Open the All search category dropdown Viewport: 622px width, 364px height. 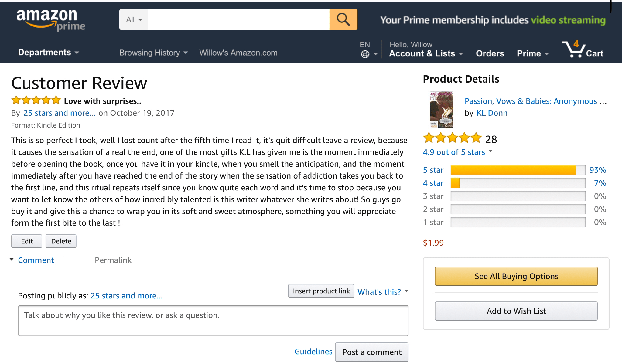pos(134,19)
